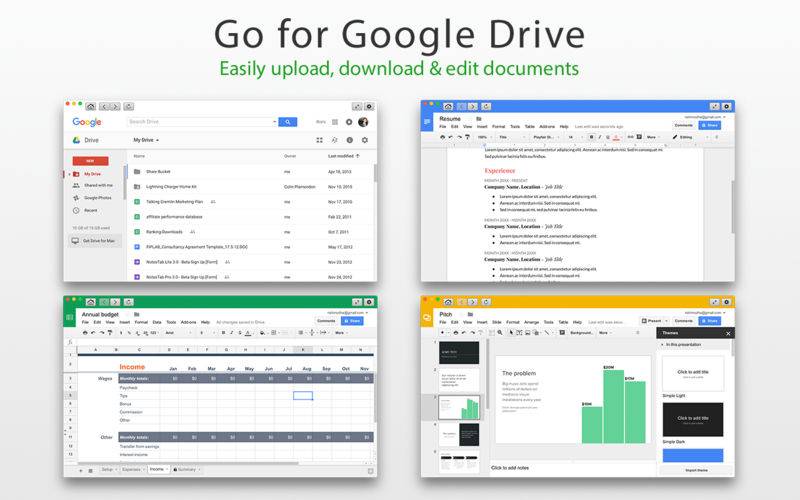The height and width of the screenshot is (500, 800).
Task: Open Background dropdown in Pitch toolbar
Action: coord(581,333)
